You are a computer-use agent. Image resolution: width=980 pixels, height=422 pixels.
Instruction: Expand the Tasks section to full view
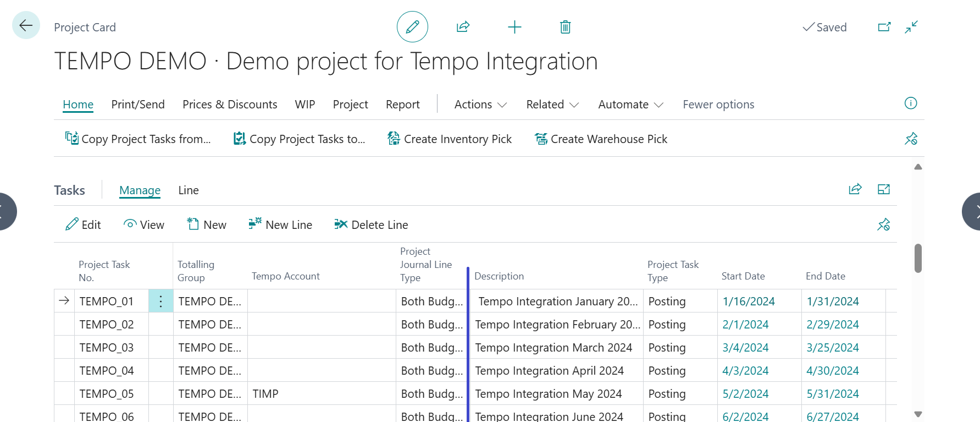[884, 190]
